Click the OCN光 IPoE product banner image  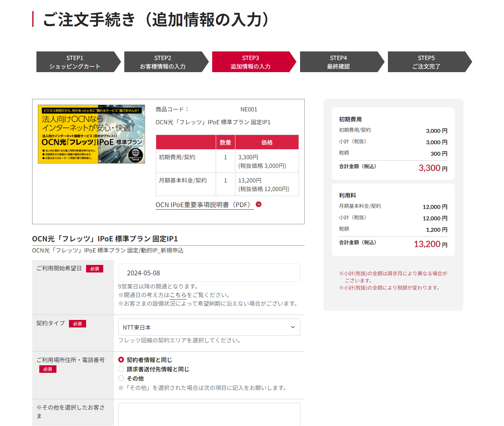point(91,134)
